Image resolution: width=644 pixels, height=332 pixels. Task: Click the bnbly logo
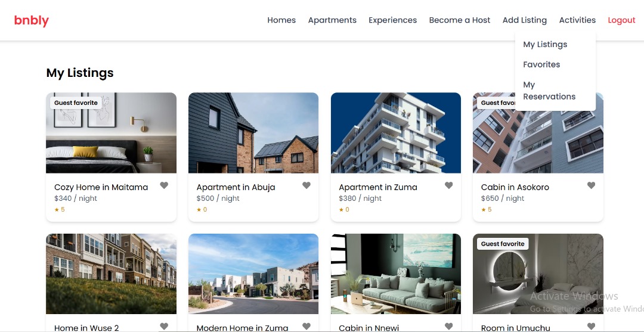[31, 20]
